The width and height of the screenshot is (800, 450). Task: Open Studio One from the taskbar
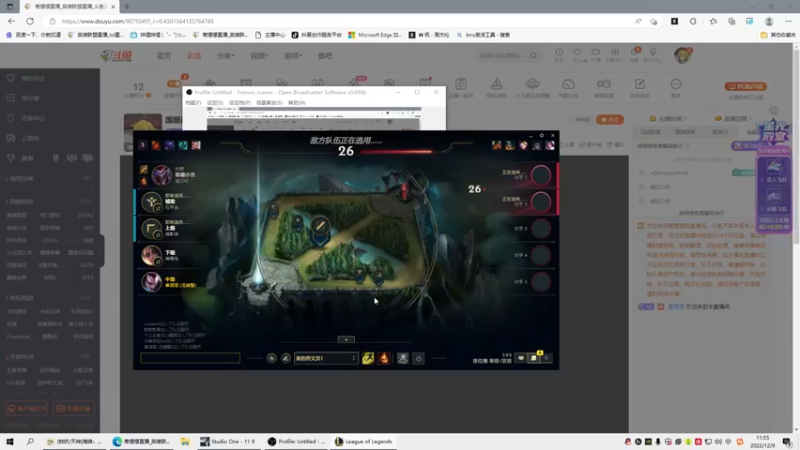coord(228,441)
